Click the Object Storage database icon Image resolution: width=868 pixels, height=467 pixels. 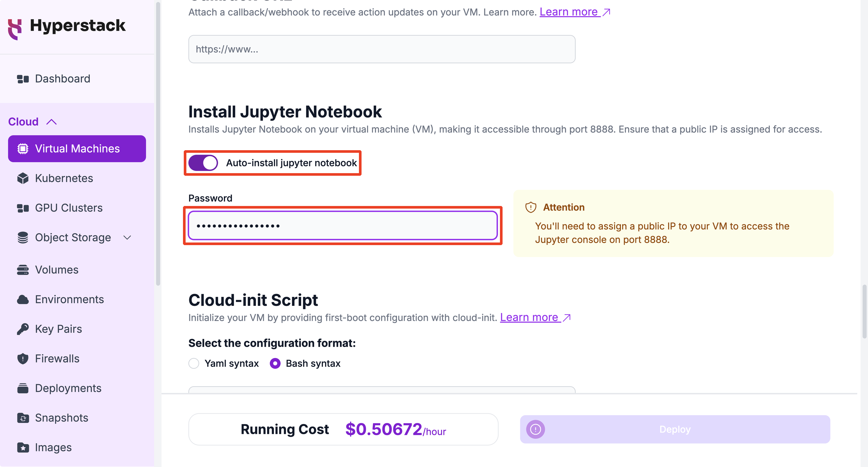[x=23, y=238]
